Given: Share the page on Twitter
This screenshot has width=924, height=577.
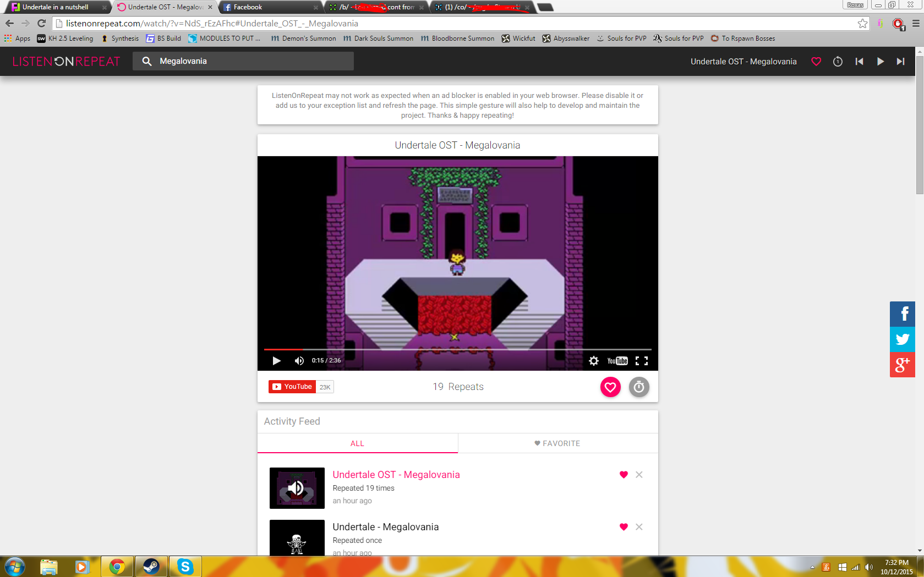Looking at the screenshot, I should pyautogui.click(x=902, y=339).
